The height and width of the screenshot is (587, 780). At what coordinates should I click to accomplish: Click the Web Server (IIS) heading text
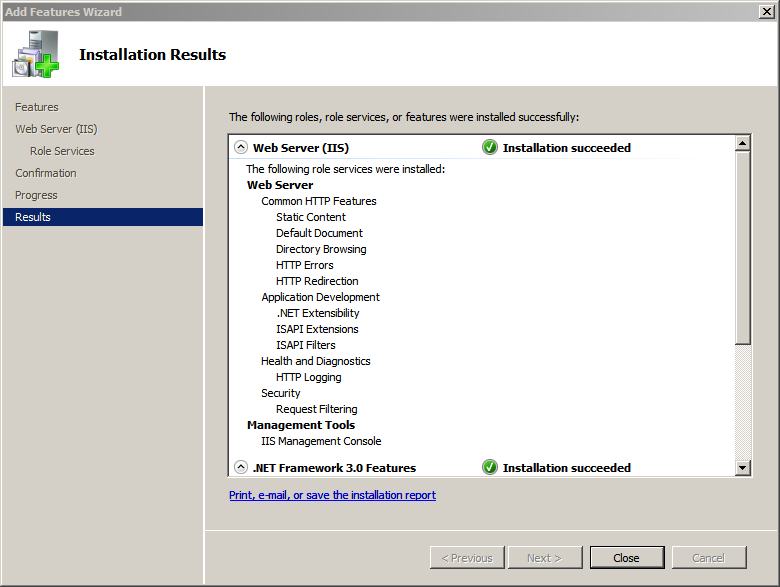(301, 148)
